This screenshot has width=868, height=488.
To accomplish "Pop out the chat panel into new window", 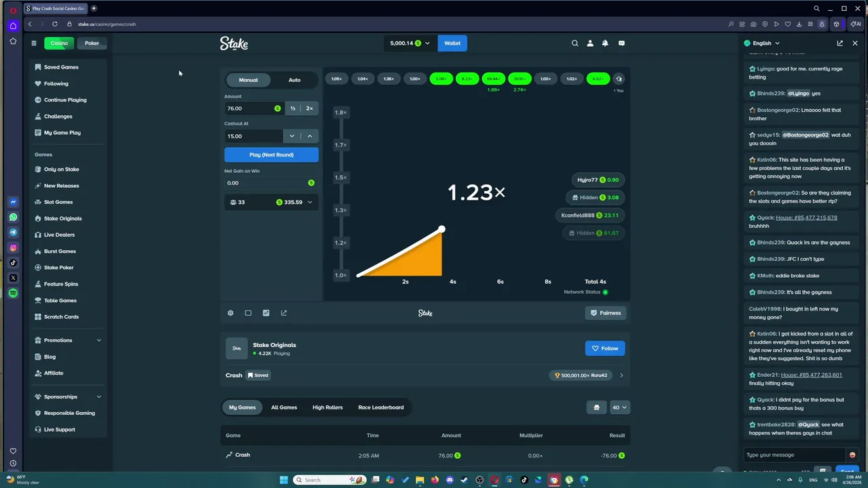I will pos(840,43).
